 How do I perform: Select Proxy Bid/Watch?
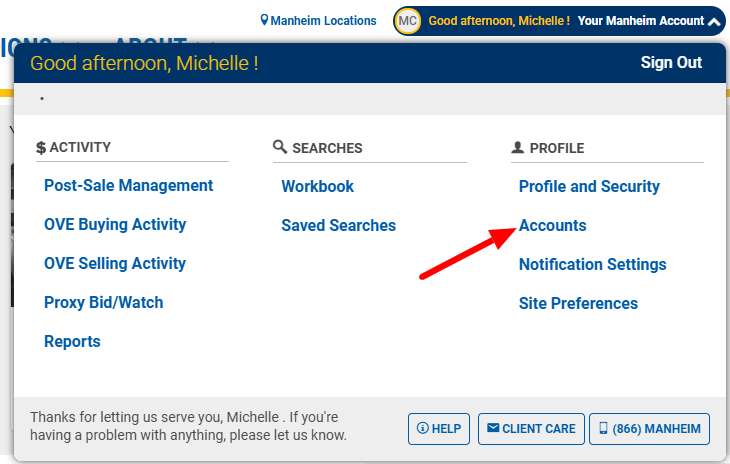coord(103,303)
